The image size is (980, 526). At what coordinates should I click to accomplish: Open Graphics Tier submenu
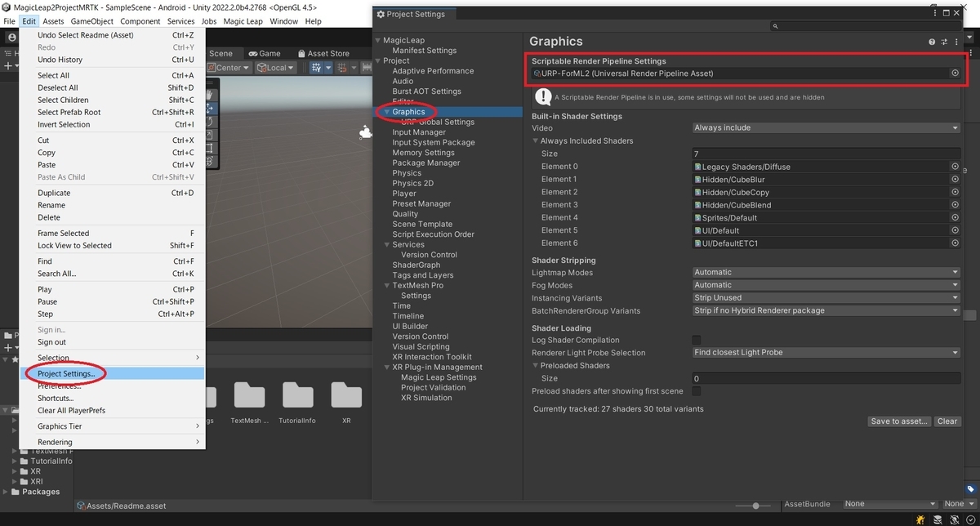(x=112, y=426)
